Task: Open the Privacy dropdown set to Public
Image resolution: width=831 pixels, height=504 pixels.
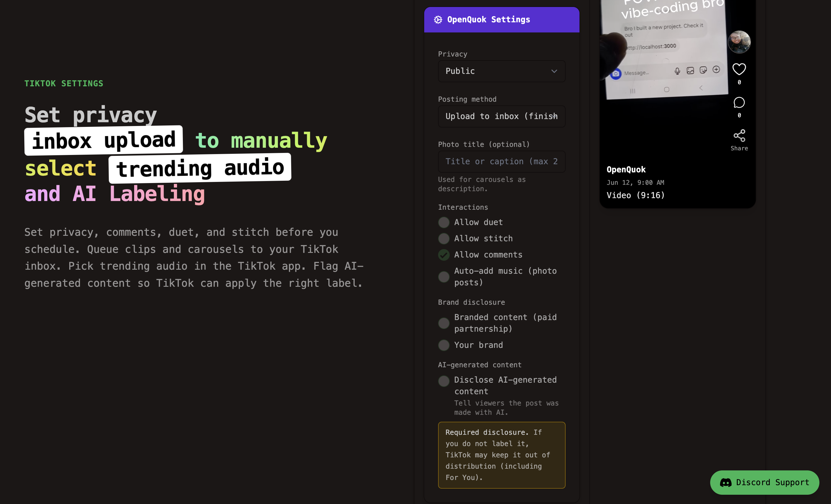Action: pyautogui.click(x=502, y=71)
